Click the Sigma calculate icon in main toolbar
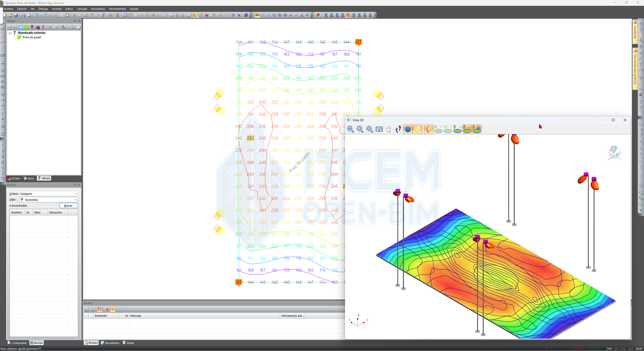The width and height of the screenshot is (644, 351). pos(118,15)
